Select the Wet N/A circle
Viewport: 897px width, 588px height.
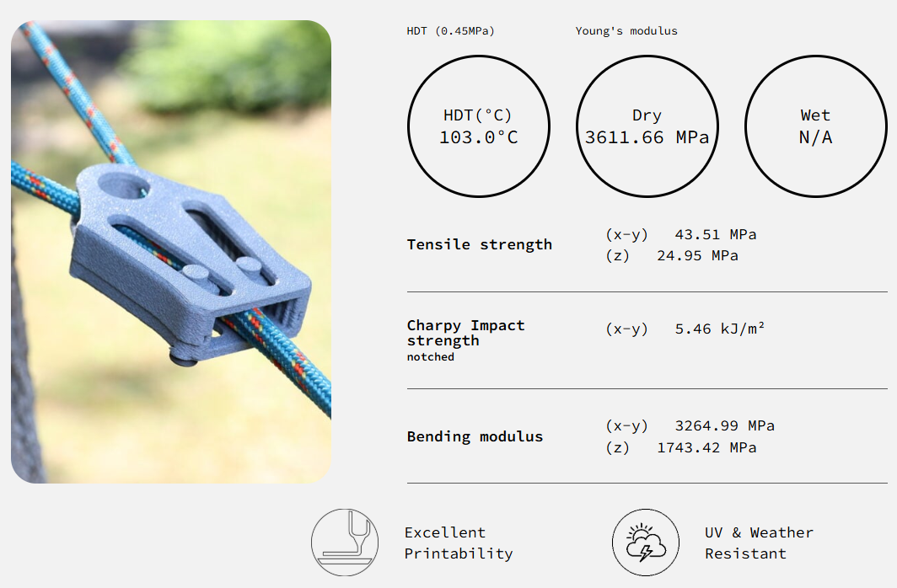pos(815,126)
